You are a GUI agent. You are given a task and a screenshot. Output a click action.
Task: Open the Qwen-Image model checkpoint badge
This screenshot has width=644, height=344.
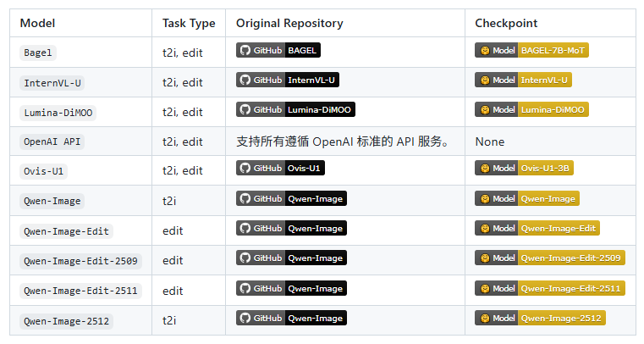pyautogui.click(x=527, y=198)
